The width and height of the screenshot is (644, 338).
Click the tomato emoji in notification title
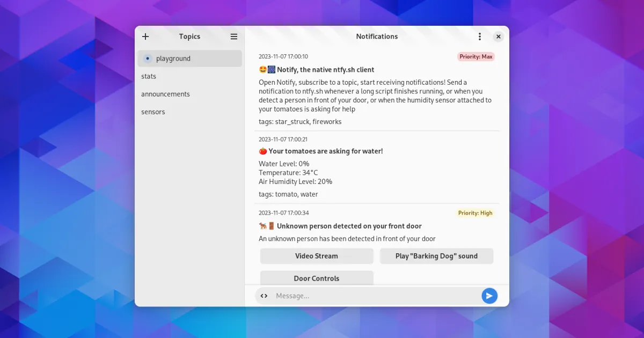(262, 151)
